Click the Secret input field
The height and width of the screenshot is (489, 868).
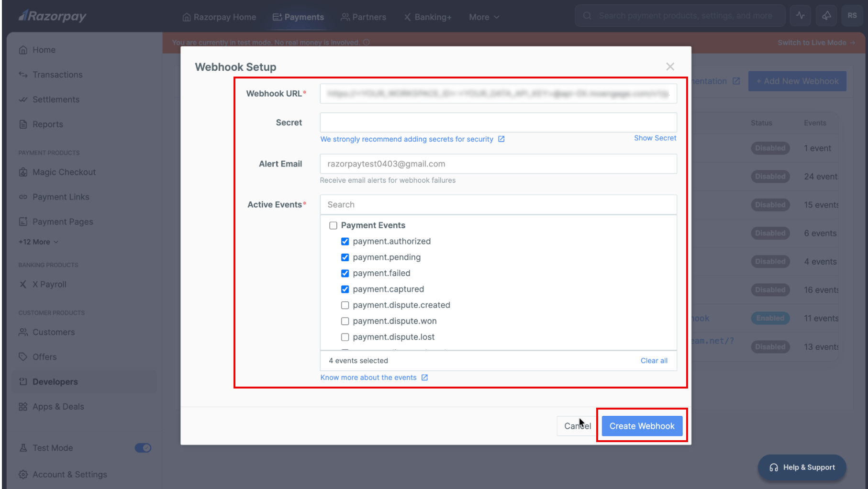point(498,122)
